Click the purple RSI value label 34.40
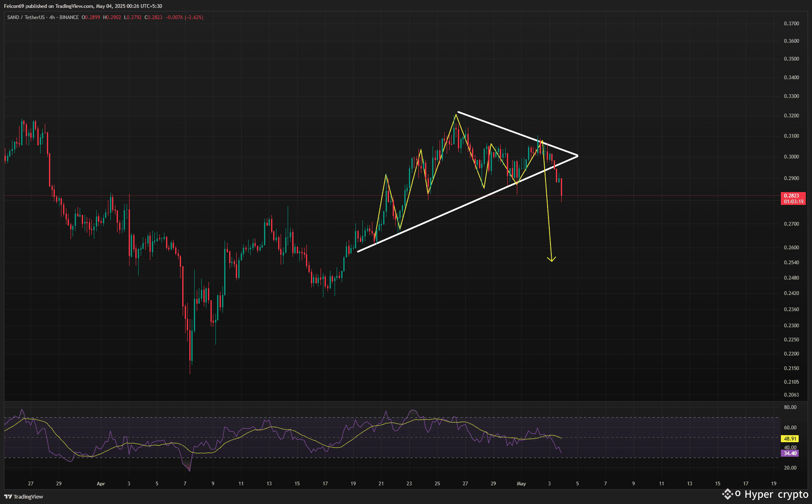The height and width of the screenshot is (504, 812). 790,453
